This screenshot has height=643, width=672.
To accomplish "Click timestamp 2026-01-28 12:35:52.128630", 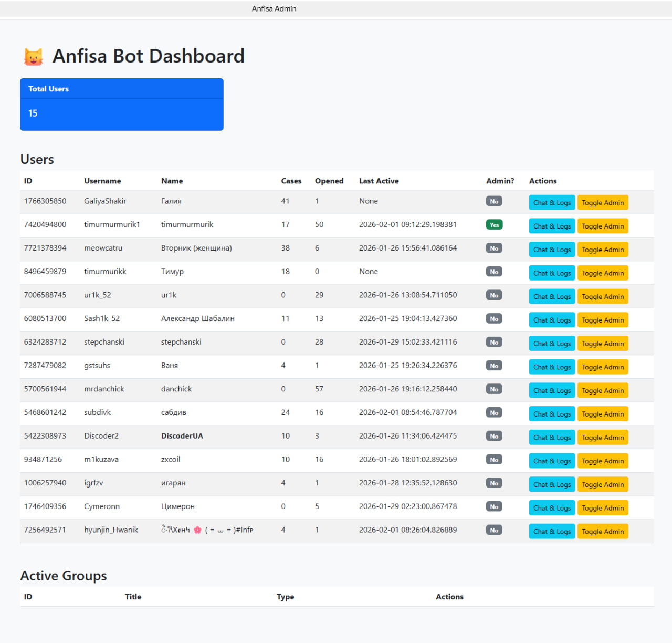I will [x=408, y=483].
